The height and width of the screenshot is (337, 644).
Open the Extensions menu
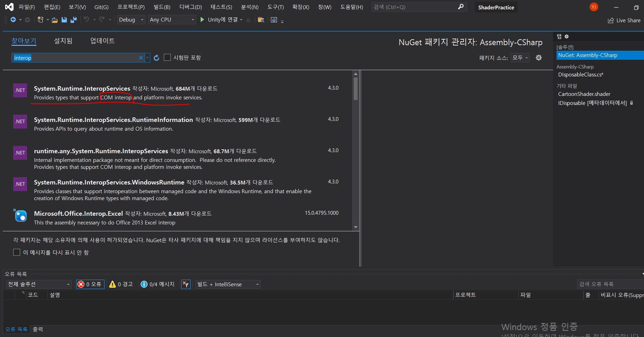point(301,7)
